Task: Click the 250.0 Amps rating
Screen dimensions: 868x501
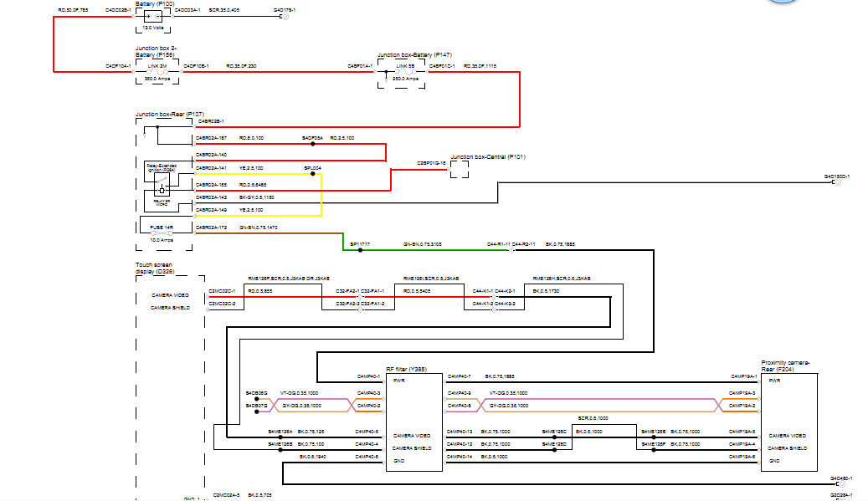Action: tap(405, 79)
